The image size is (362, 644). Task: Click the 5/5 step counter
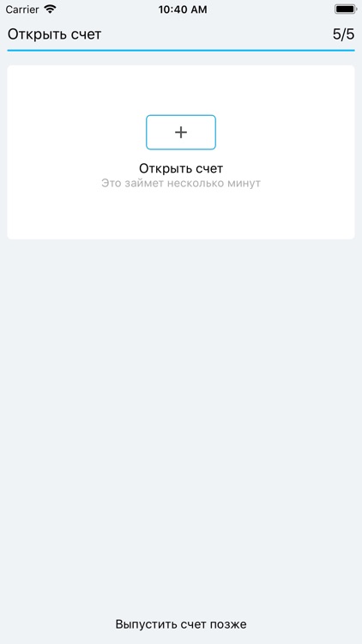(343, 34)
